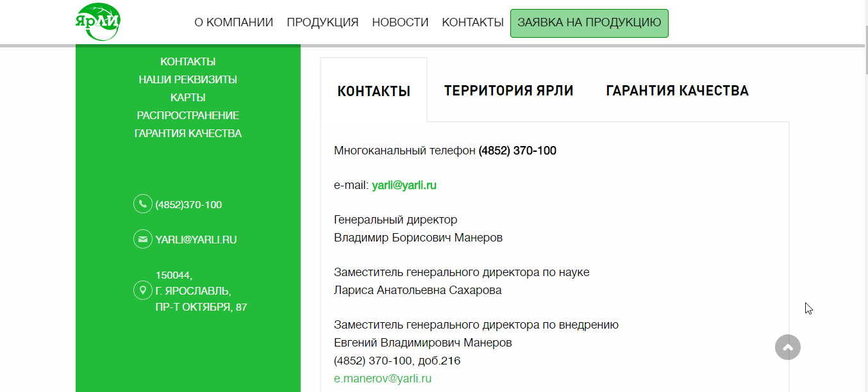
Task: Switch to ГАРАНТИЯ КАЧЕСТВА tab
Action: (x=677, y=90)
